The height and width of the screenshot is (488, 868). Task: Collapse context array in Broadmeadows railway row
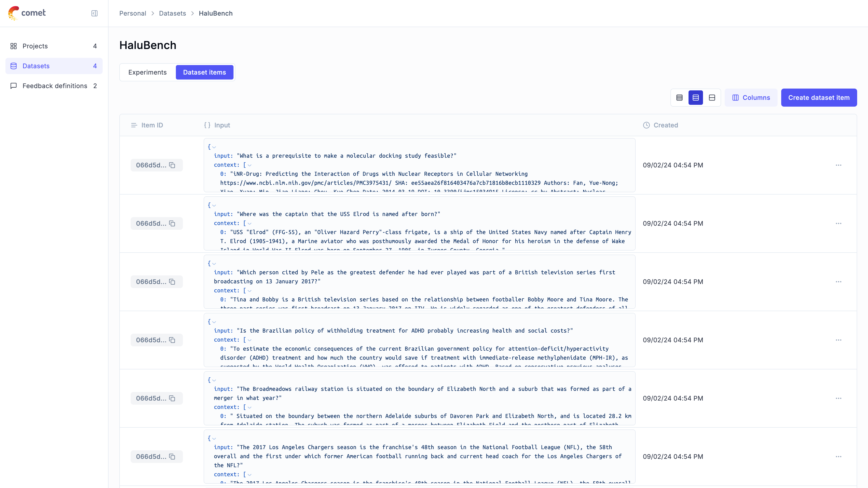tap(249, 408)
